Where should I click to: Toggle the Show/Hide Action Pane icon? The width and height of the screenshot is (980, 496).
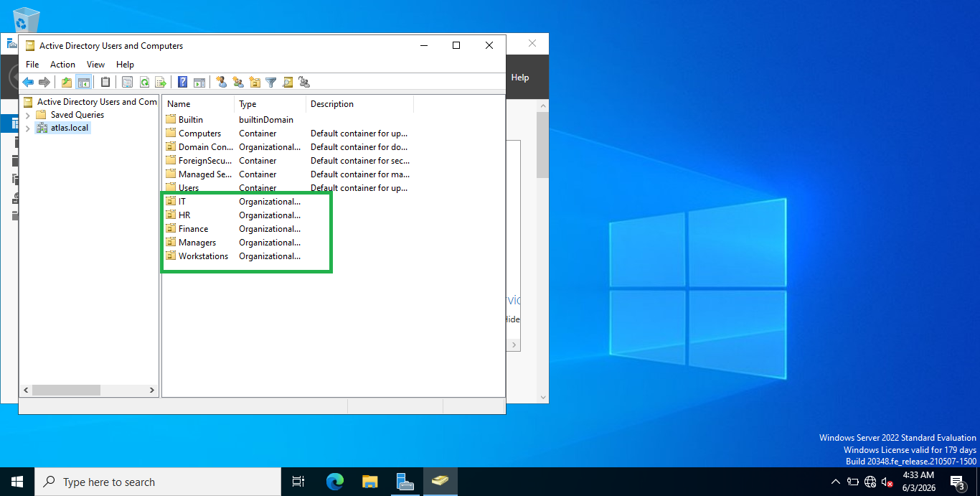tap(199, 82)
